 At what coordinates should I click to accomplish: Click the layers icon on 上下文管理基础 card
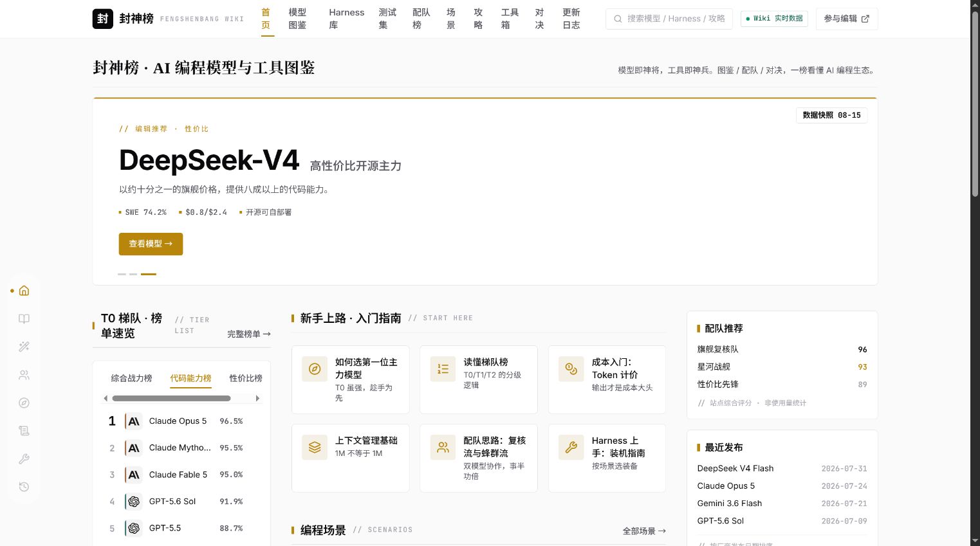(x=315, y=447)
